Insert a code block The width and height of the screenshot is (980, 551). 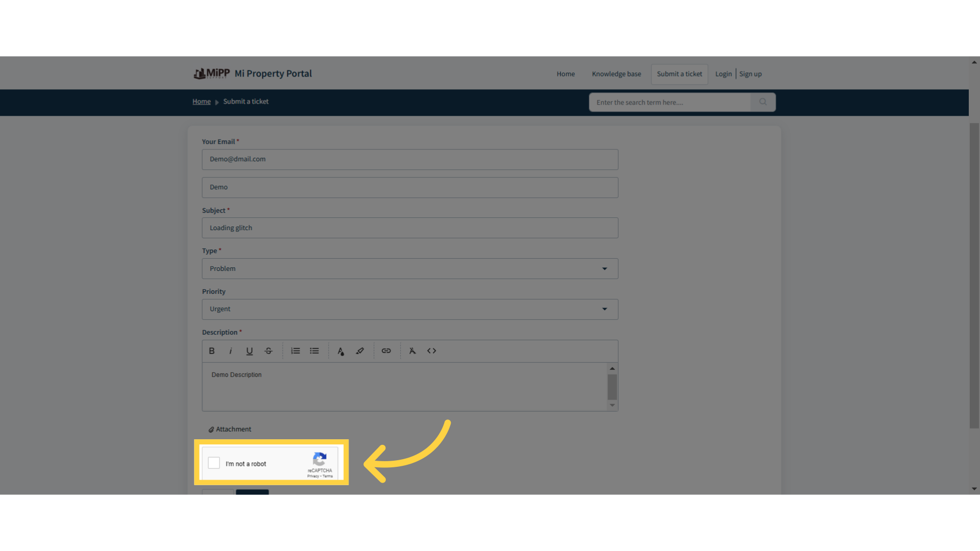click(x=432, y=351)
